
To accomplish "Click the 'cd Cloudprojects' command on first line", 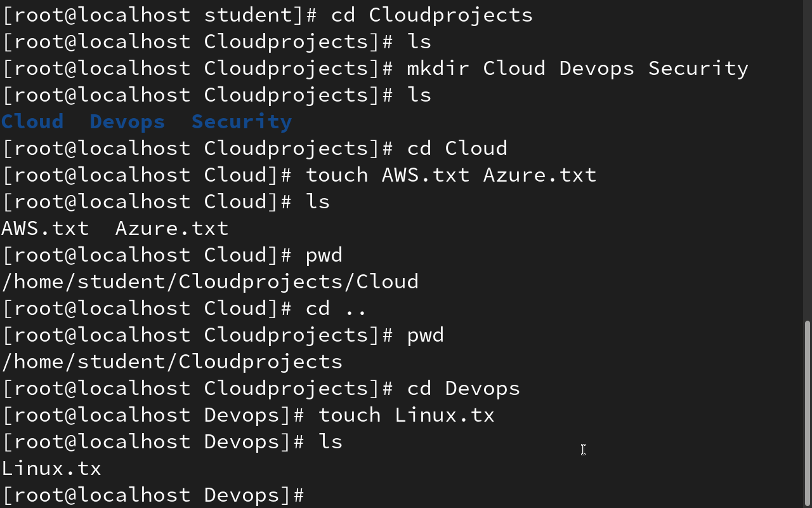I will (x=432, y=15).
